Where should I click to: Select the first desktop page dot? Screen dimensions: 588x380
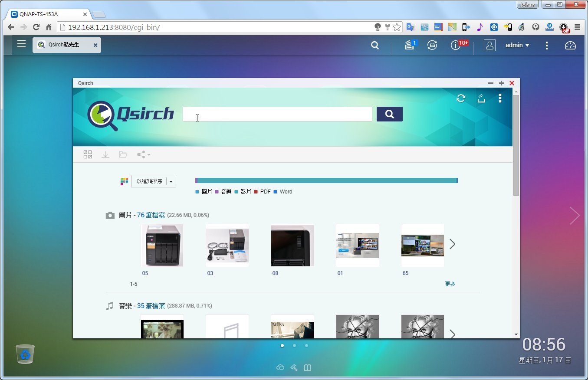283,346
